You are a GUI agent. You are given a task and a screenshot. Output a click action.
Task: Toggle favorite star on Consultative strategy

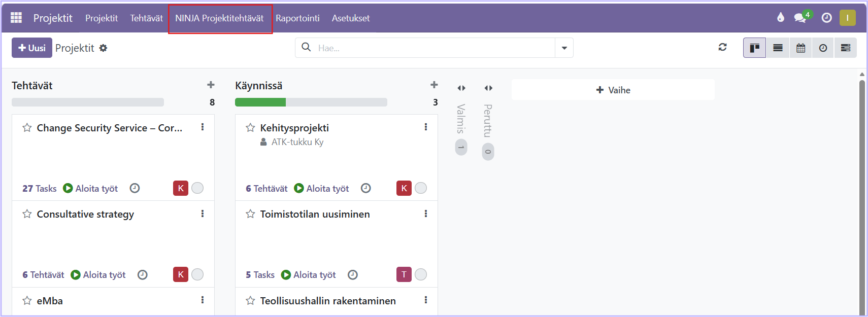27,214
